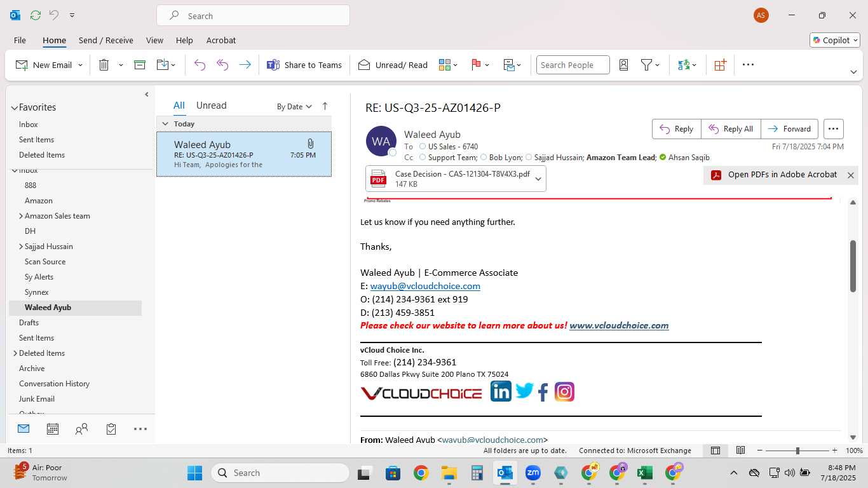Viewport: 868px width, 488px height.
Task: Open the Send / Receive tab
Action: click(x=106, y=40)
